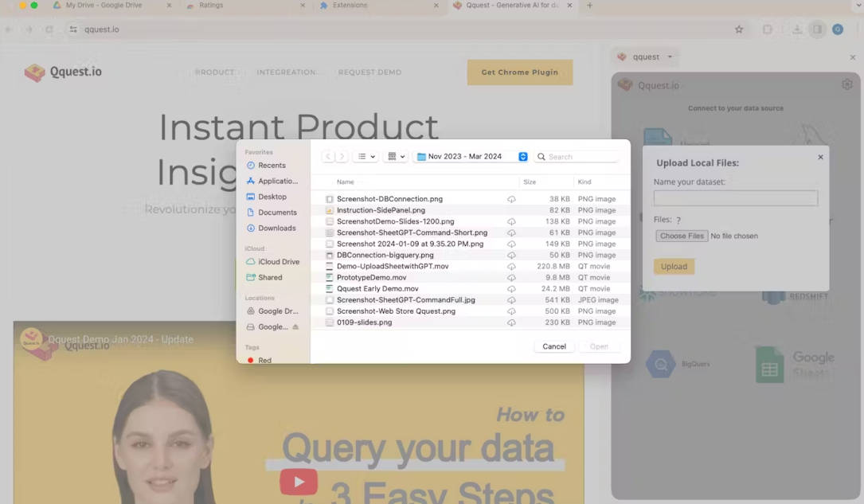Click Cancel in the file dialog
This screenshot has height=504, width=864.
[554, 346]
